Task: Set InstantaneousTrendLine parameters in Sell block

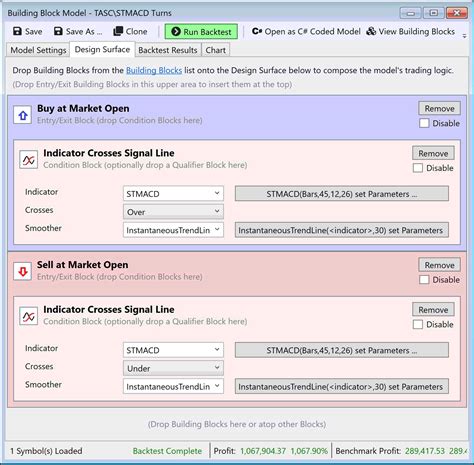Action: pyautogui.click(x=342, y=386)
